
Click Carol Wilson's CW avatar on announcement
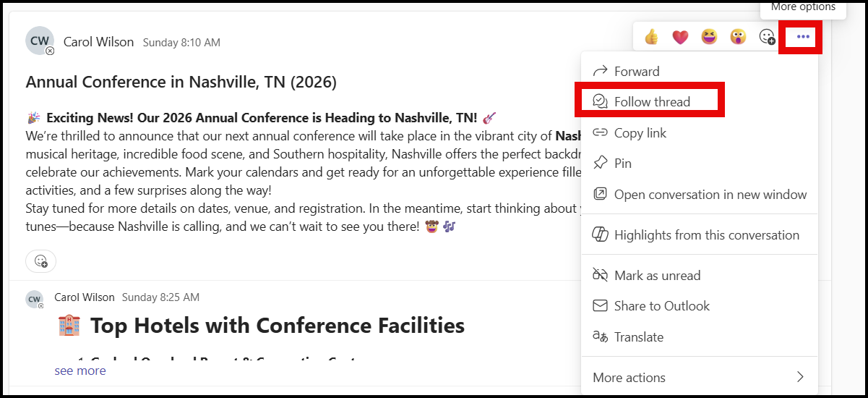pyautogui.click(x=39, y=41)
